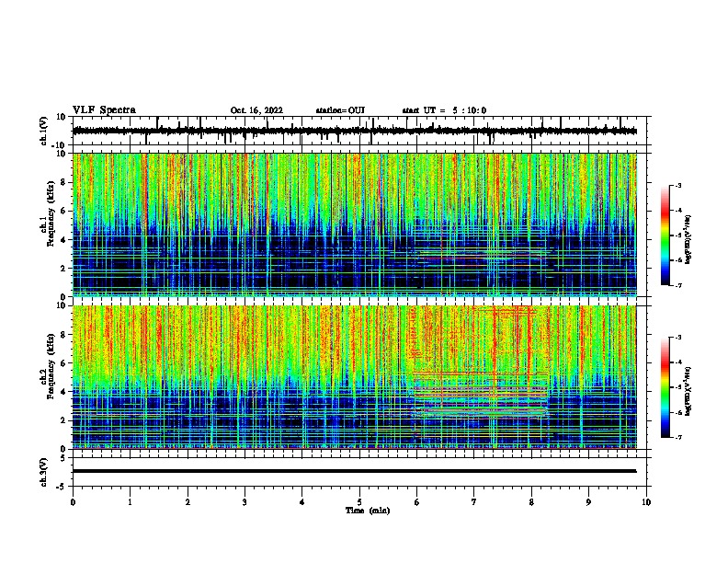Select the date text "Oct. 16, 2022"
The height and width of the screenshot is (563, 728).
pos(256,110)
